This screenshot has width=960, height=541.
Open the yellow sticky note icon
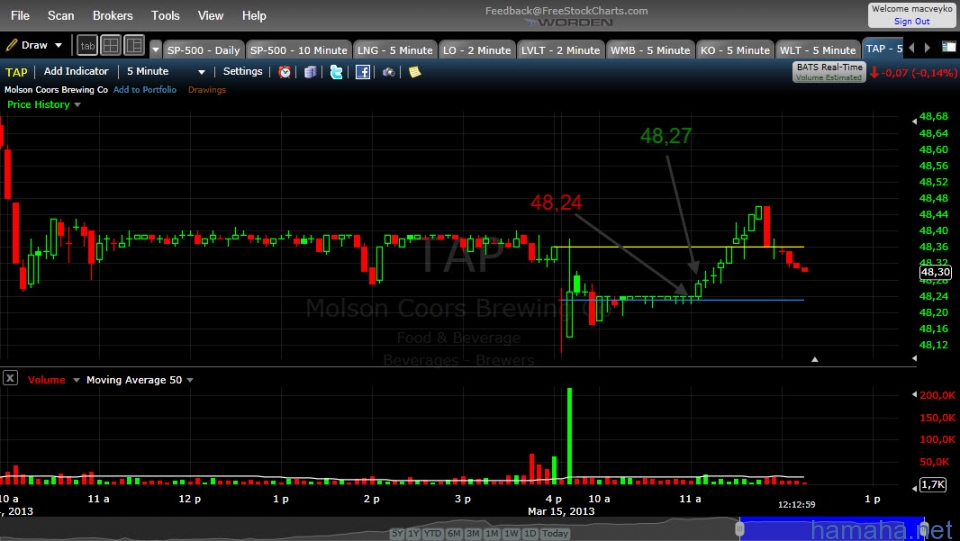coord(414,72)
